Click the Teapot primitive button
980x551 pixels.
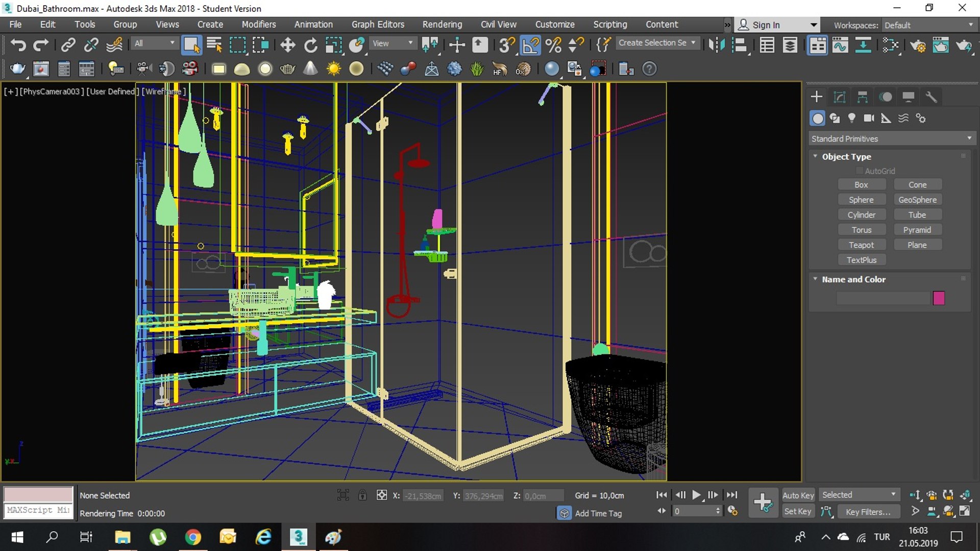click(x=861, y=245)
